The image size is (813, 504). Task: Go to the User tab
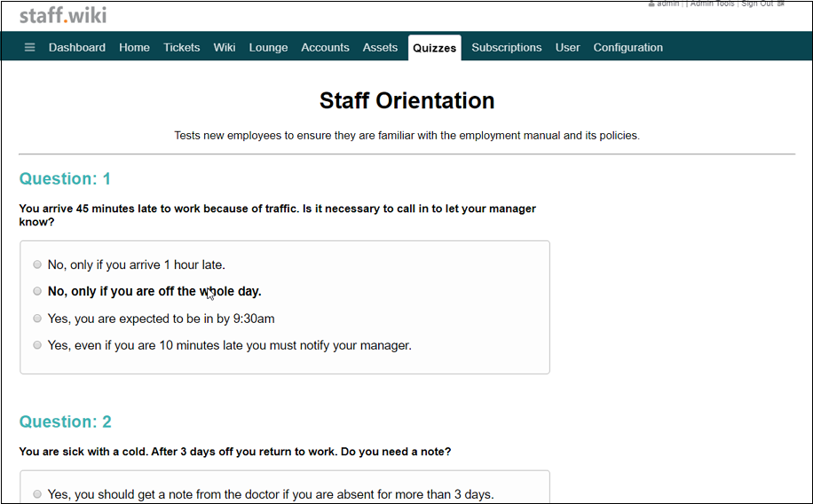click(x=568, y=47)
